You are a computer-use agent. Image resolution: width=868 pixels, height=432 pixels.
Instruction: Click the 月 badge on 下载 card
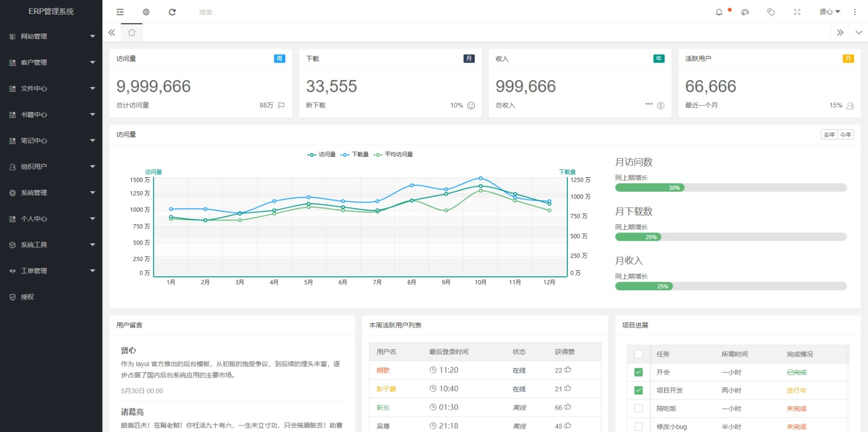(469, 59)
